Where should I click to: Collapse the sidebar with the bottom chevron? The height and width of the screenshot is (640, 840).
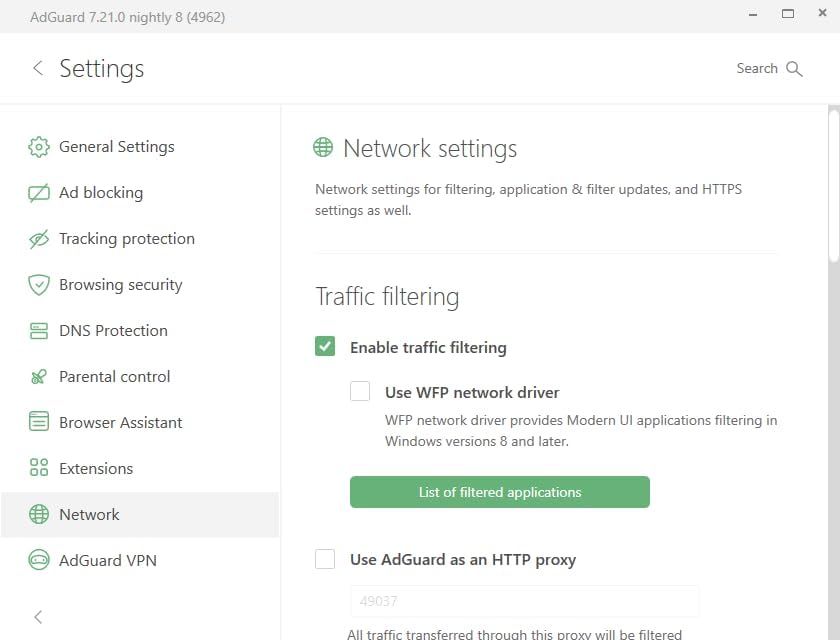[38, 617]
